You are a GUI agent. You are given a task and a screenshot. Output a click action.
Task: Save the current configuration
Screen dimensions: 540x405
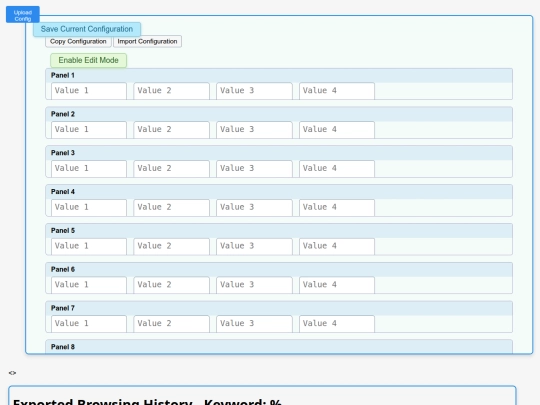87,29
